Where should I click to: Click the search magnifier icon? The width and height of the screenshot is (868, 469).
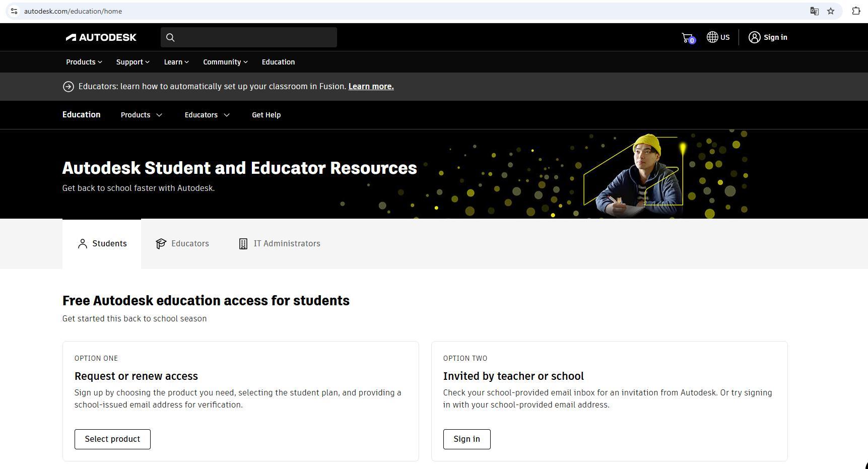point(170,37)
